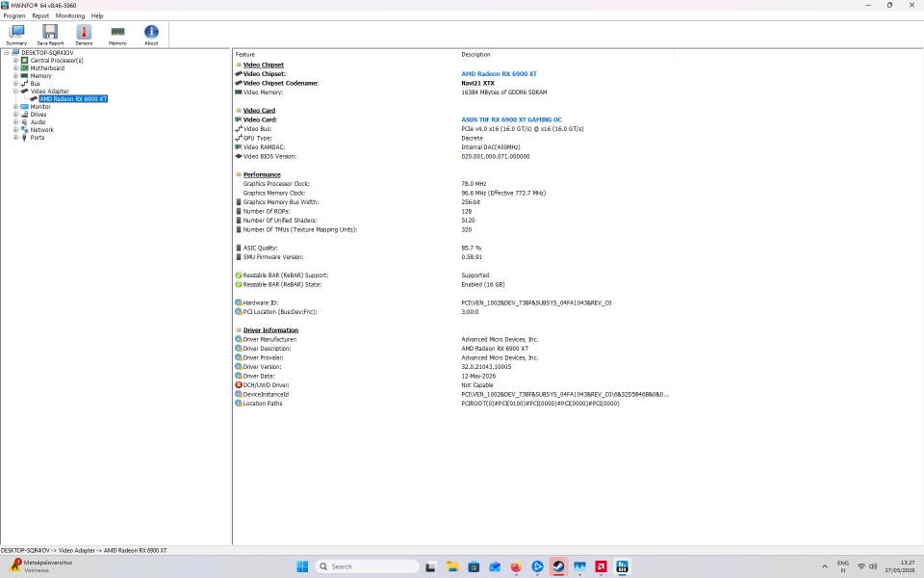924x578 pixels.
Task: Click the 16384 MBytes of GDDR6 SDRAM value
Action: (x=503, y=92)
